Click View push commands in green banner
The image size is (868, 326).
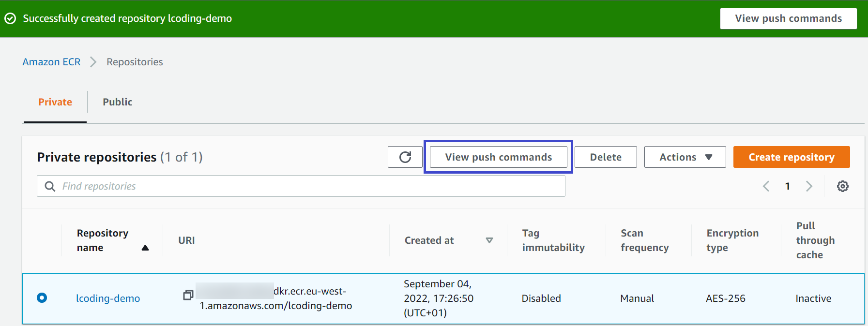pos(789,18)
